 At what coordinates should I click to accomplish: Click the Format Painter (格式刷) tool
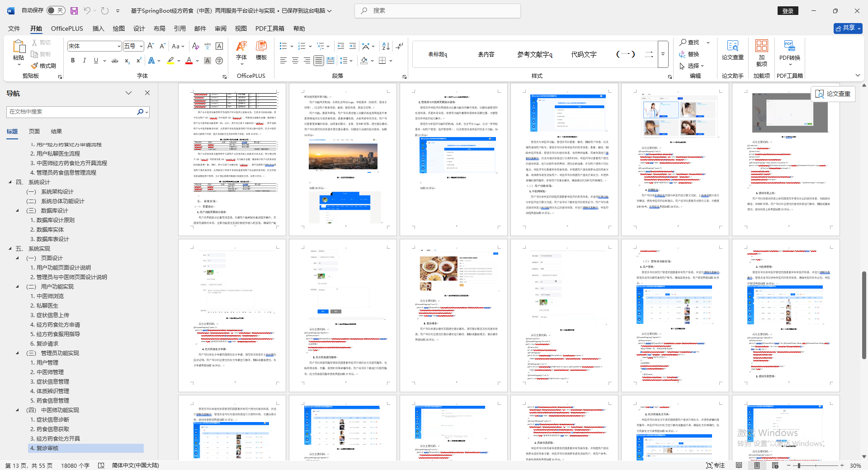pos(43,66)
